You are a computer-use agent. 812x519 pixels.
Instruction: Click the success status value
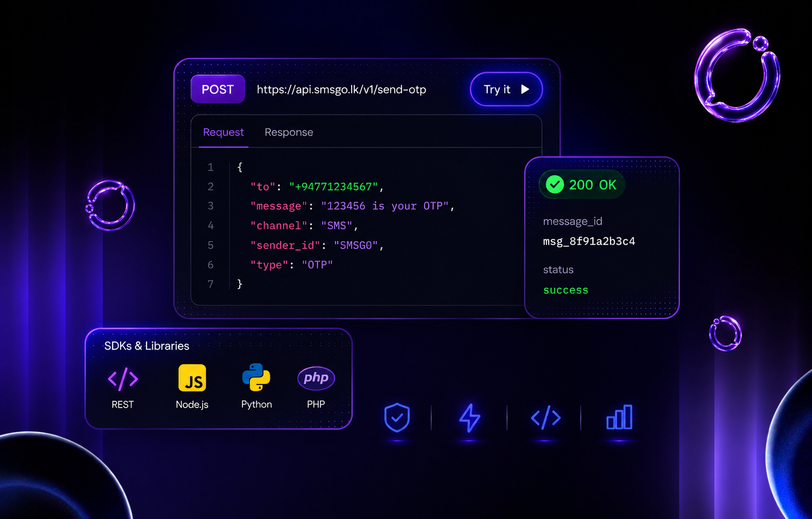click(x=565, y=290)
